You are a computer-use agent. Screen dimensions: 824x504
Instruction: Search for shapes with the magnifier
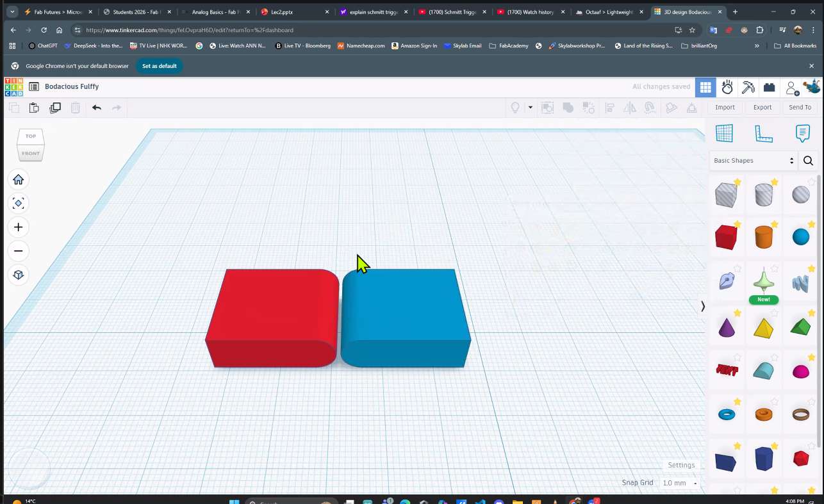[809, 161]
